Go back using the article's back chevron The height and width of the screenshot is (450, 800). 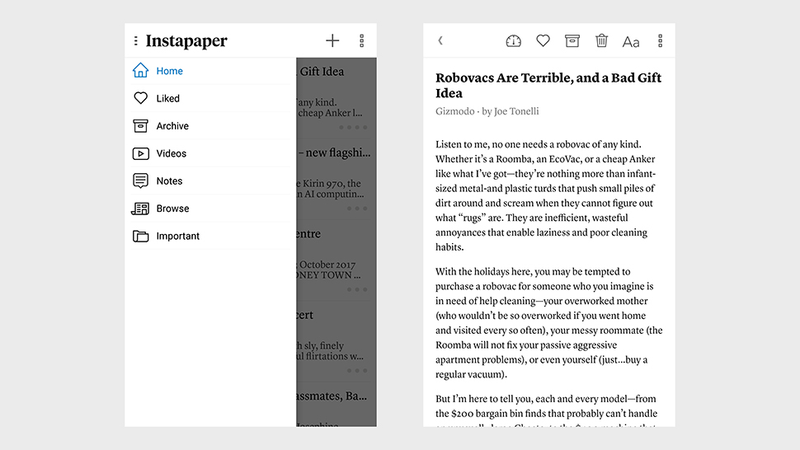(x=440, y=41)
